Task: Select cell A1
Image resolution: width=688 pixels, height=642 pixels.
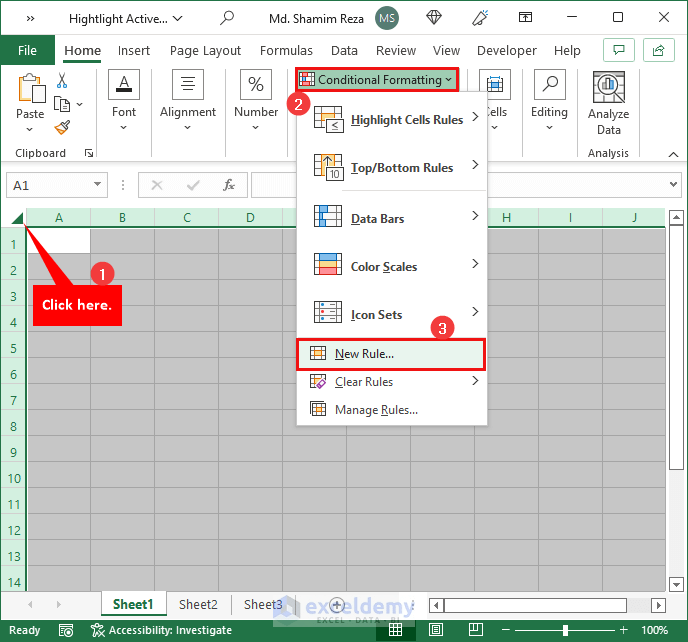Action: [x=59, y=240]
